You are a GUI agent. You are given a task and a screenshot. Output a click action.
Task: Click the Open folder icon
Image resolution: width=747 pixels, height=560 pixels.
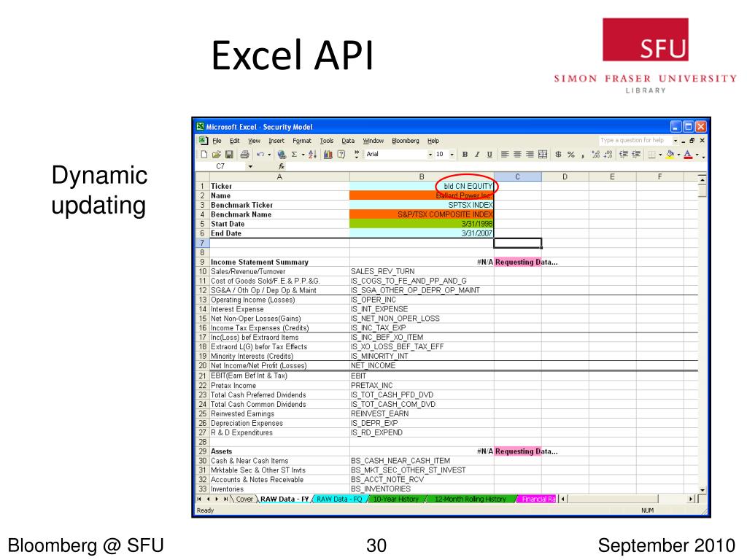(x=216, y=155)
